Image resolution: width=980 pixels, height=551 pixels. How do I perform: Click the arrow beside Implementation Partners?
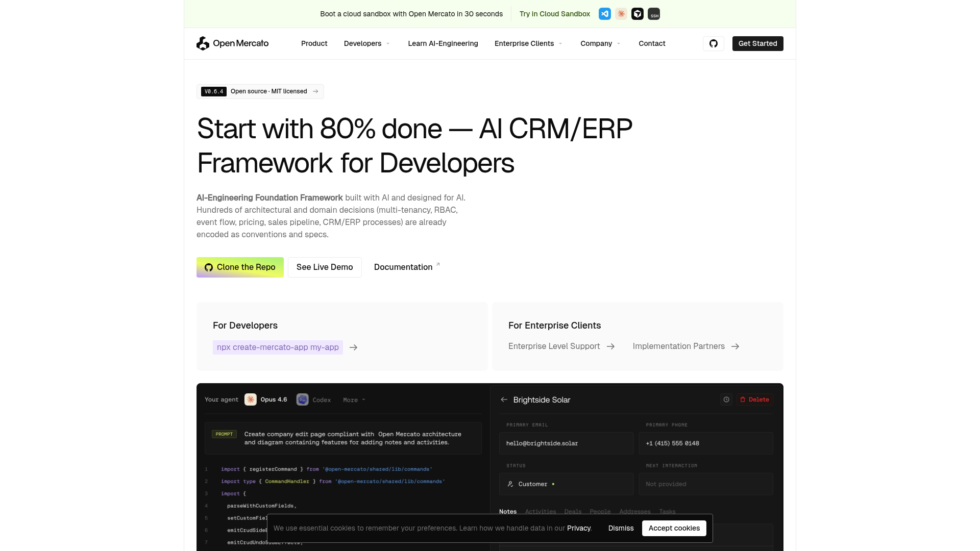tap(735, 346)
